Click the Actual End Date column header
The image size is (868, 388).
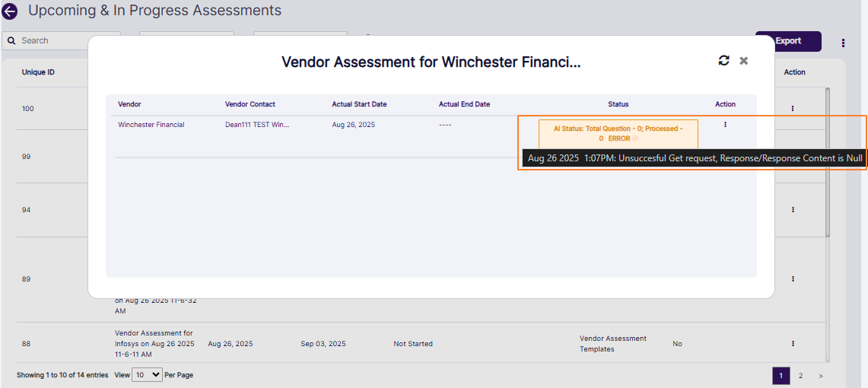click(465, 104)
